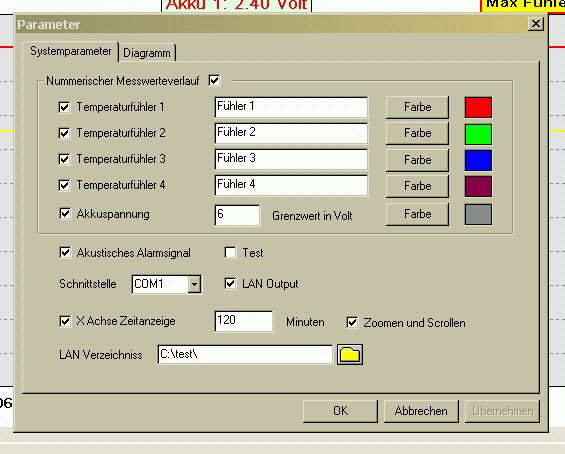Toggle X Achse Zeitanzeige checkbox
The width and height of the screenshot is (565, 454).
tap(65, 321)
